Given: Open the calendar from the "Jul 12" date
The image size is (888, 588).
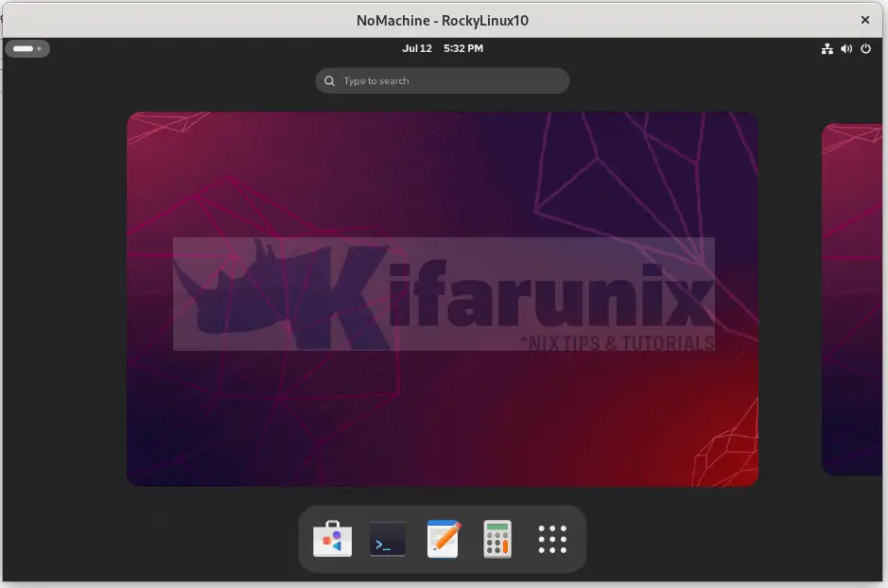Looking at the screenshot, I should point(416,49).
